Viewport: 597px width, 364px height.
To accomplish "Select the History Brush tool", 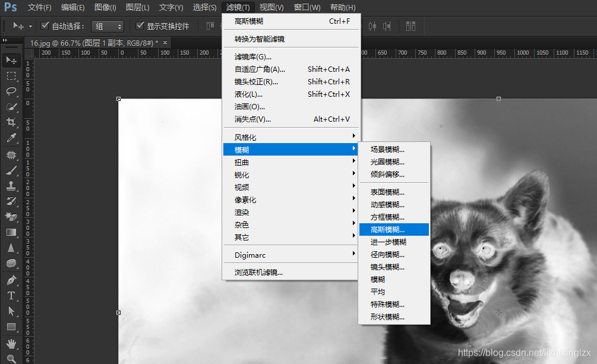I will pos(11,201).
